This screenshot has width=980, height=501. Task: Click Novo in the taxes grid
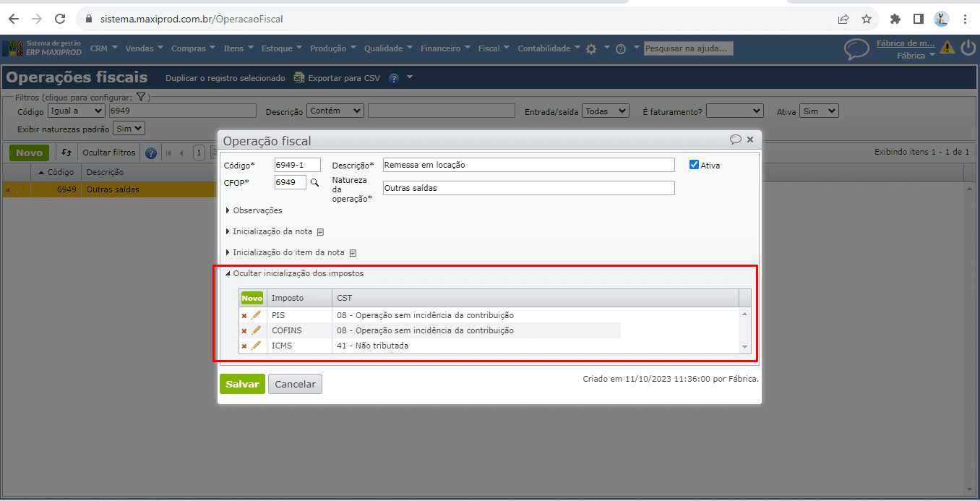click(252, 298)
